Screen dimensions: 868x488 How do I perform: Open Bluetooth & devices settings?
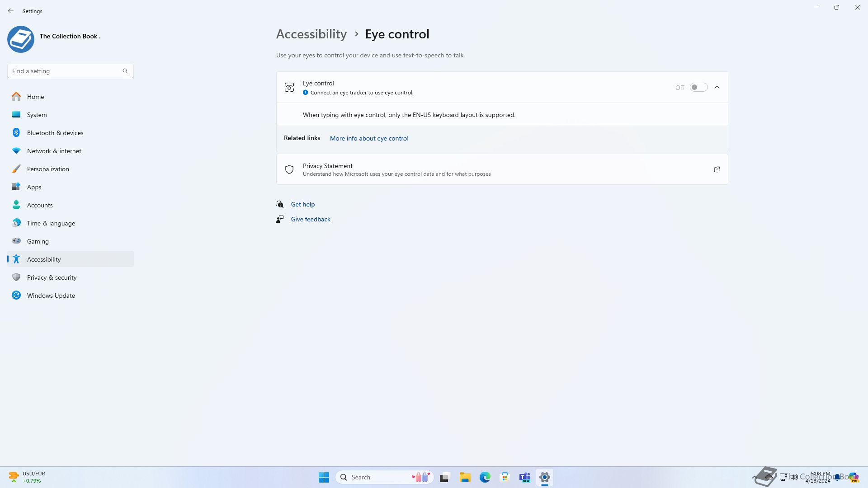70,133
